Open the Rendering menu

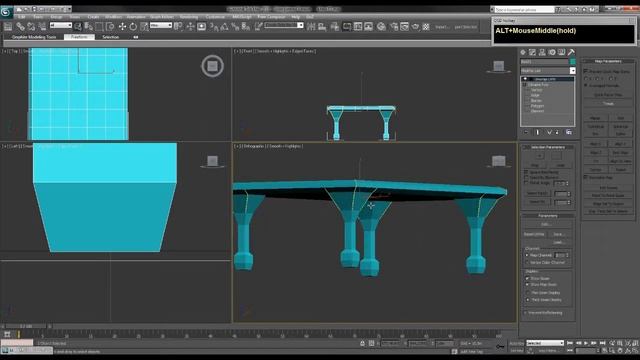point(189,17)
